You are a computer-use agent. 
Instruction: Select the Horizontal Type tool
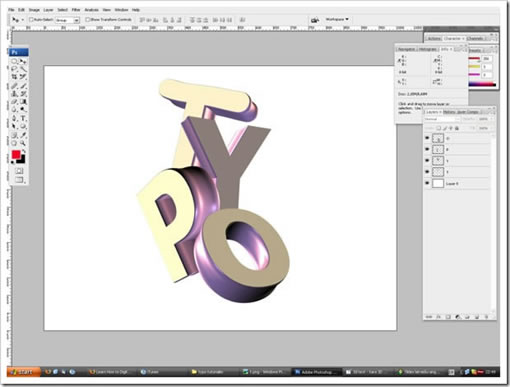(x=23, y=118)
